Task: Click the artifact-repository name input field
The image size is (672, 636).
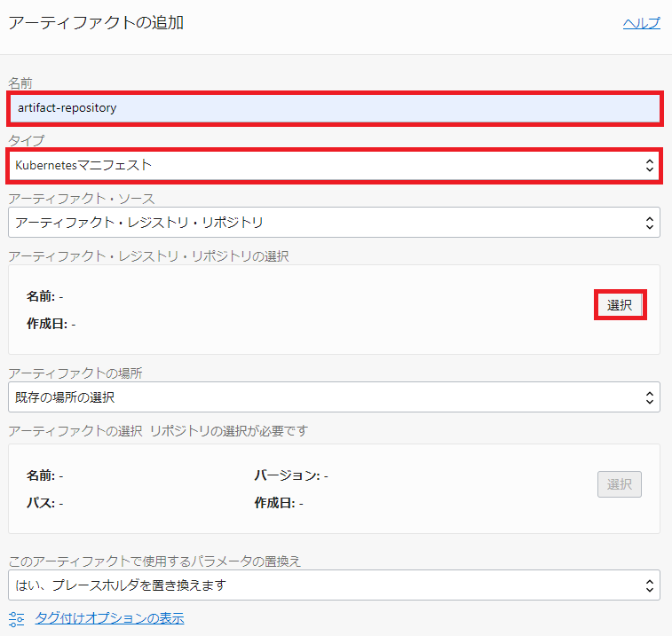Action: [x=335, y=108]
